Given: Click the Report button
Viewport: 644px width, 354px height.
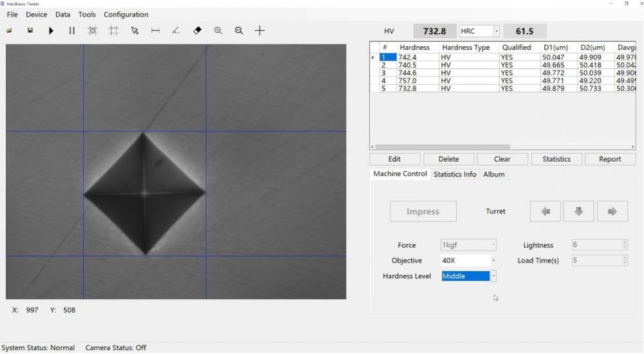Looking at the screenshot, I should (610, 159).
